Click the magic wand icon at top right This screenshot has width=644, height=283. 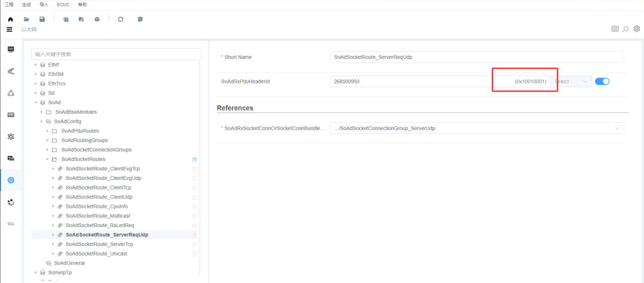(x=626, y=29)
